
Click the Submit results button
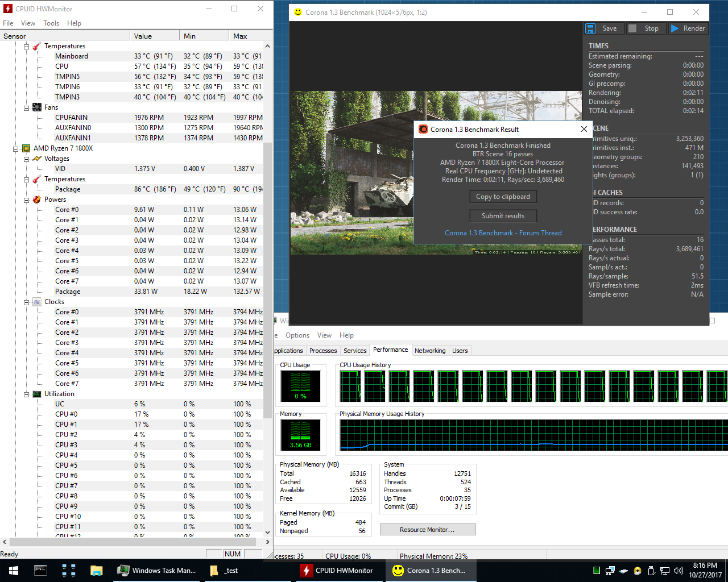[503, 216]
